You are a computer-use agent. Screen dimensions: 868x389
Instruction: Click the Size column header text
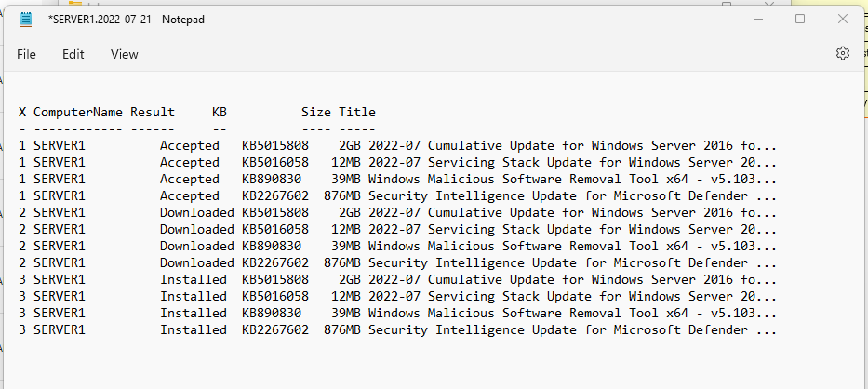click(x=316, y=112)
